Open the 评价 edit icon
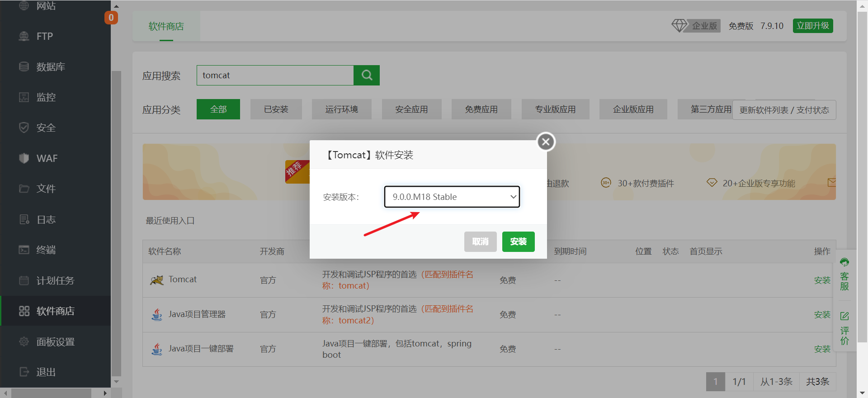Screen dimensions: 868x398 click(x=844, y=316)
